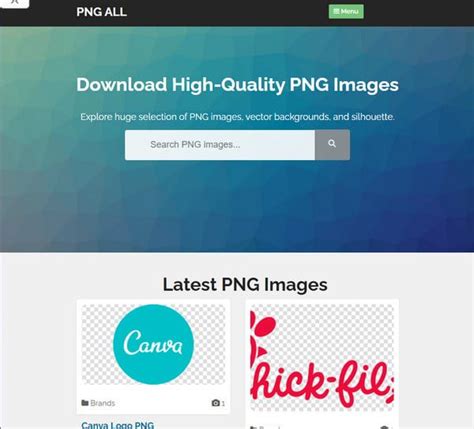The height and width of the screenshot is (429, 474).
Task: Open the Brands category link
Action: (x=103, y=403)
